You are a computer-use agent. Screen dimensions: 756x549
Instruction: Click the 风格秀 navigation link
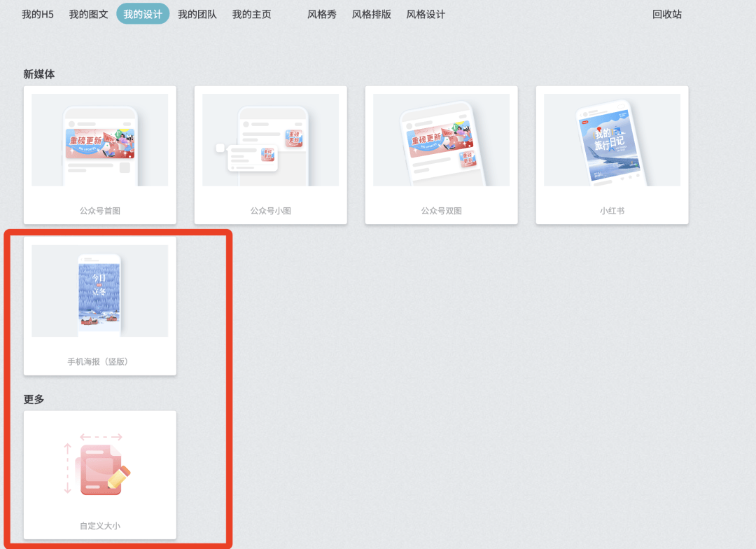(321, 14)
